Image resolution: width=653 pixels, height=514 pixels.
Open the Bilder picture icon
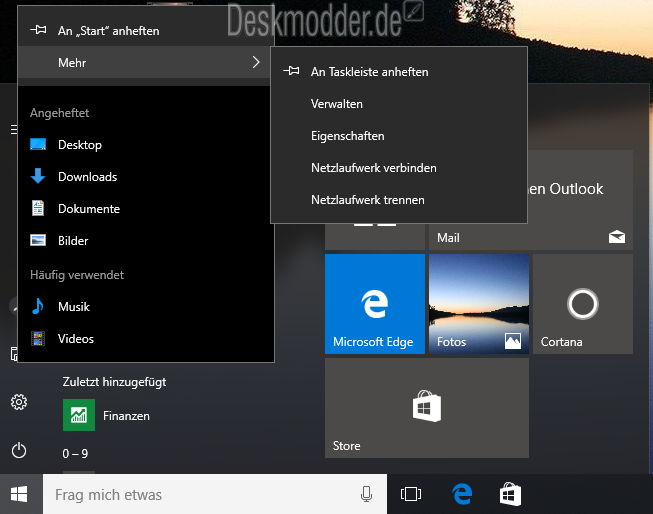point(38,240)
